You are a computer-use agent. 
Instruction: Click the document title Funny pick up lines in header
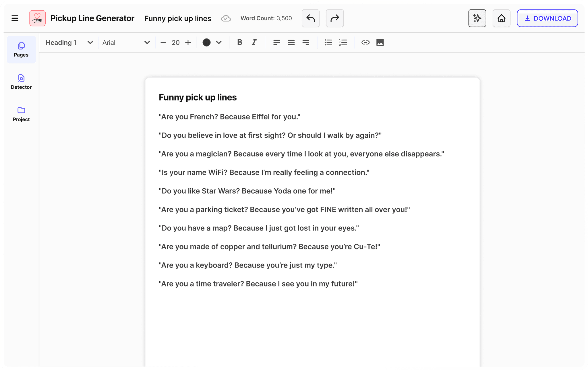tap(178, 18)
